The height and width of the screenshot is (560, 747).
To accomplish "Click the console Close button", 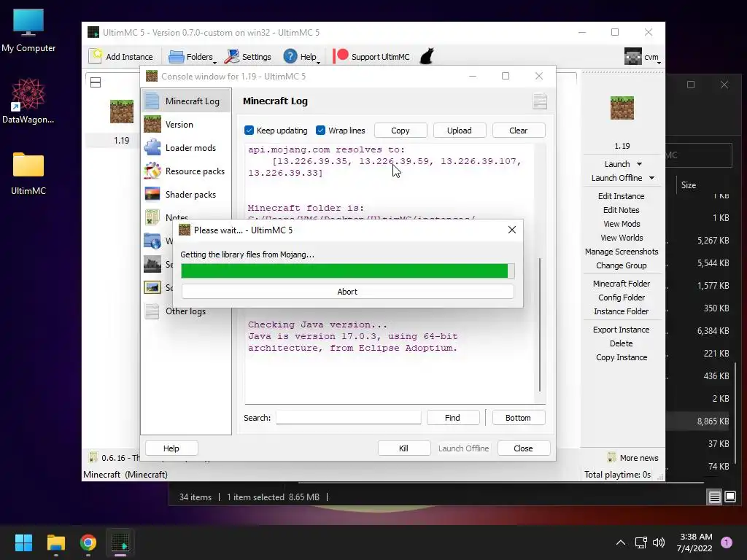I will click(523, 448).
